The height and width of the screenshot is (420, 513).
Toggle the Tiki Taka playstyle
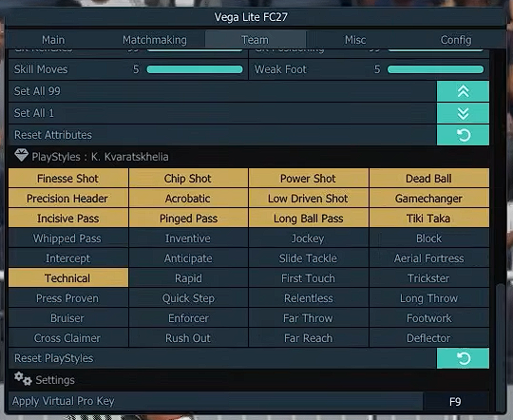click(x=428, y=219)
